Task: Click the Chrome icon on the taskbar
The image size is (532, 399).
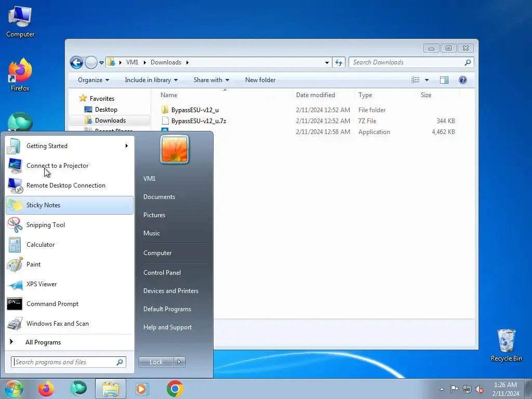Action: pos(175,389)
